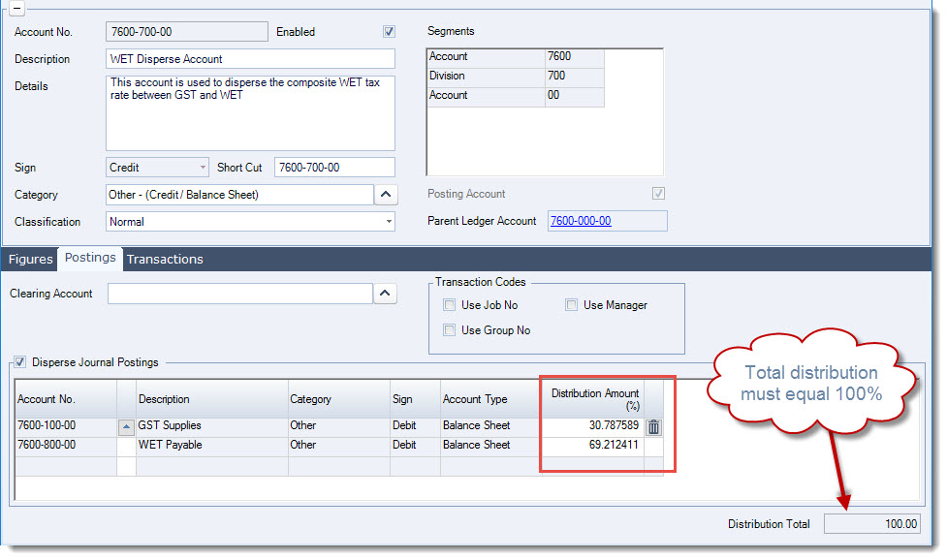Click the Distribution Total field
The image size is (947, 560).
(872, 524)
